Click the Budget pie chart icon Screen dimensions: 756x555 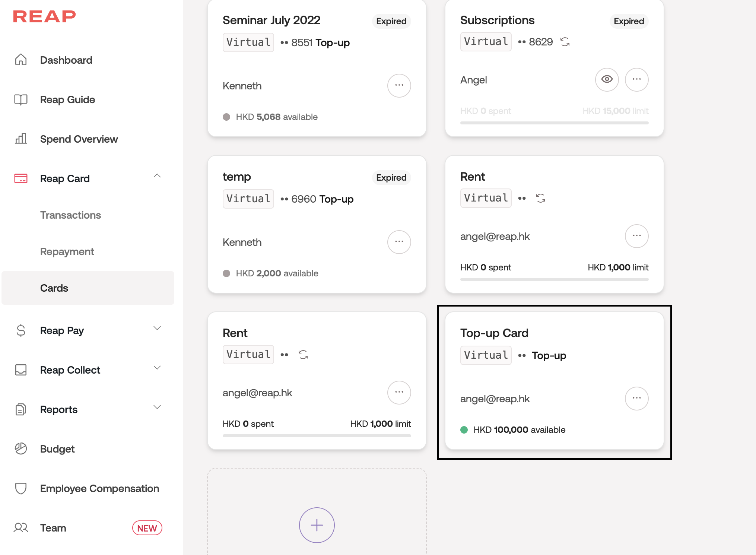[x=21, y=449]
